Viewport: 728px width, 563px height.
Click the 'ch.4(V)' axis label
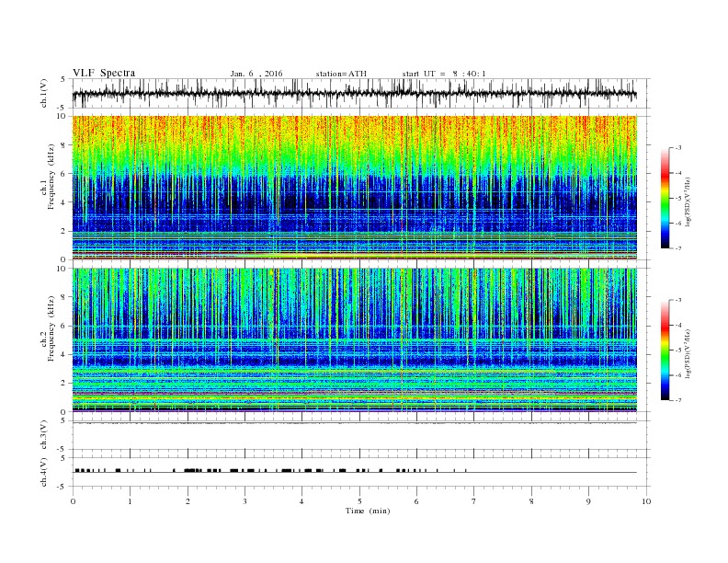44,473
